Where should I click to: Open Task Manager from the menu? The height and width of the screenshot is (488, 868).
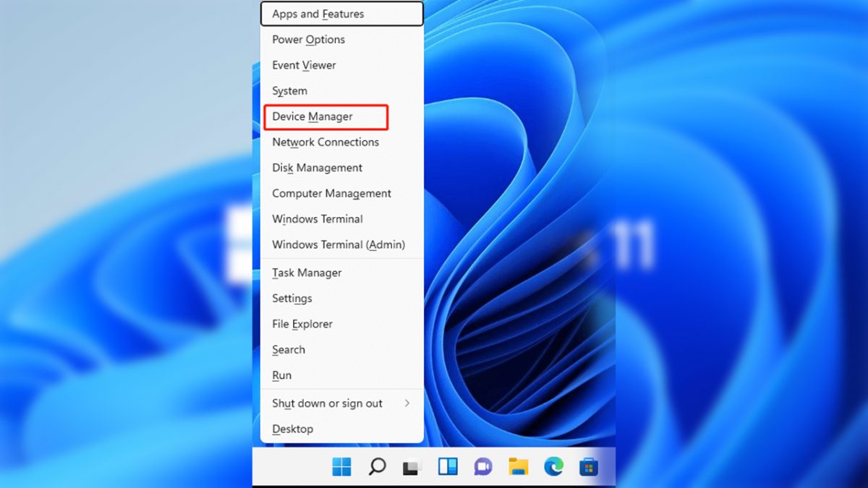click(307, 273)
